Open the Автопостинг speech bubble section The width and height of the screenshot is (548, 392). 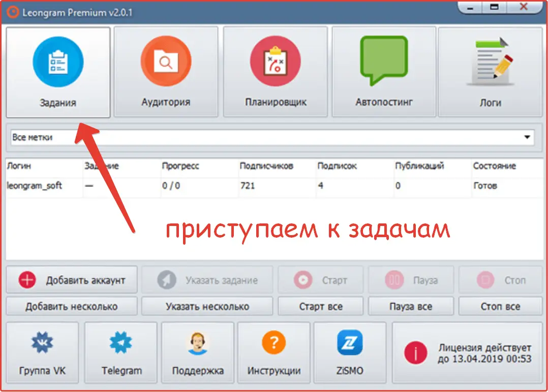point(384,72)
